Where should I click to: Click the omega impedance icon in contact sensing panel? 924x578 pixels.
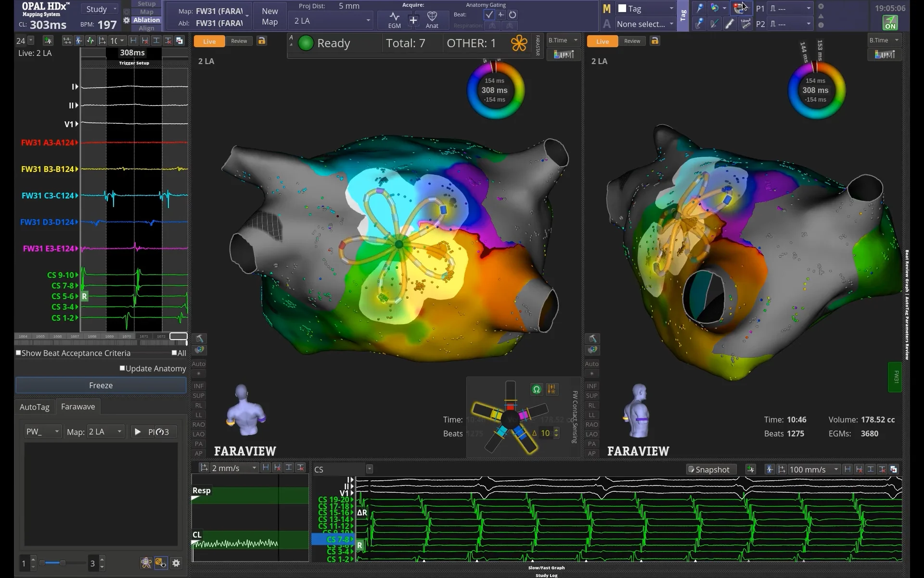(537, 389)
